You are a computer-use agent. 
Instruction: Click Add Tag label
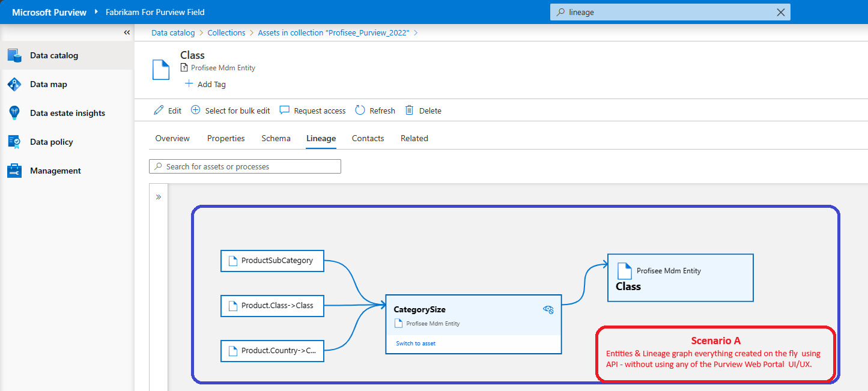point(211,84)
